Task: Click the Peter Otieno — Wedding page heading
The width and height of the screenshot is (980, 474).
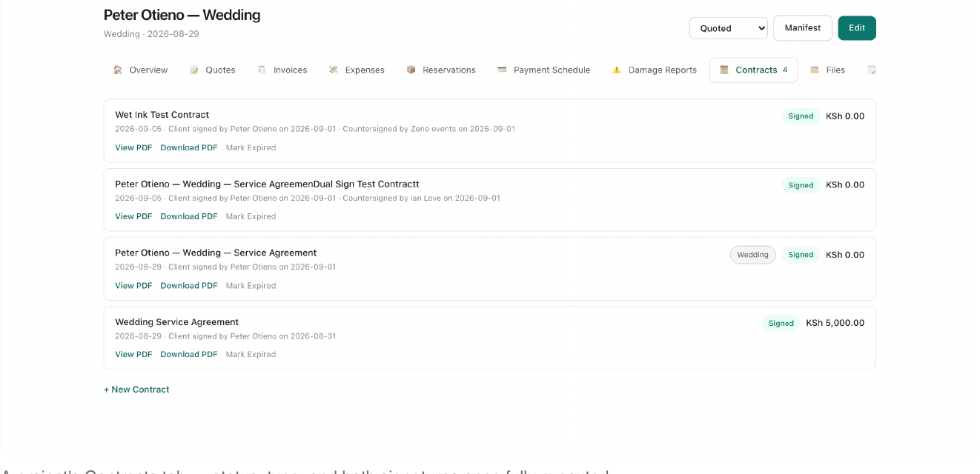Action: click(x=182, y=15)
